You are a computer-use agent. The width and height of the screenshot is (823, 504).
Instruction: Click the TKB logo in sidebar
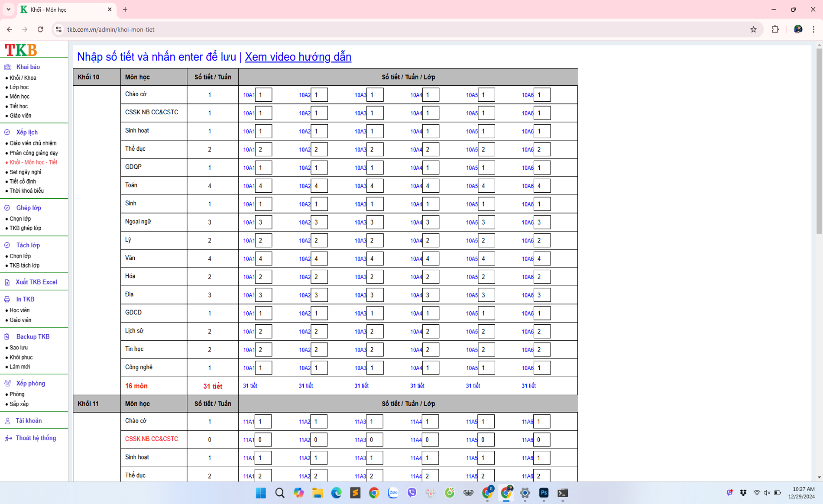(21, 50)
